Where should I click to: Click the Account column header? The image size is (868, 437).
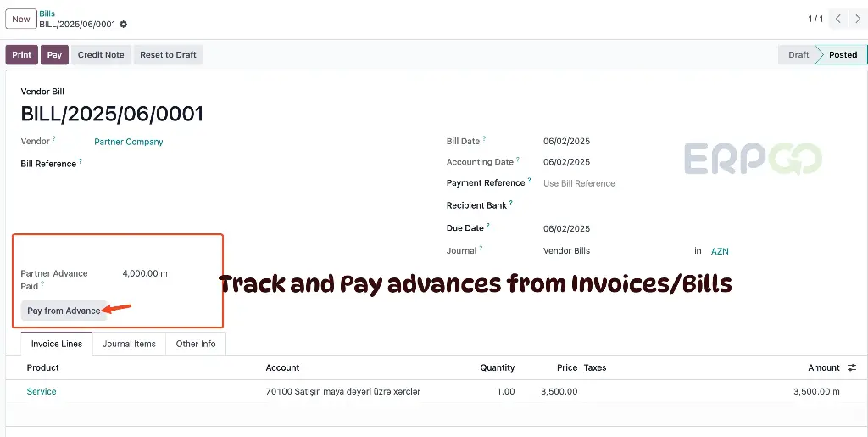[282, 367]
